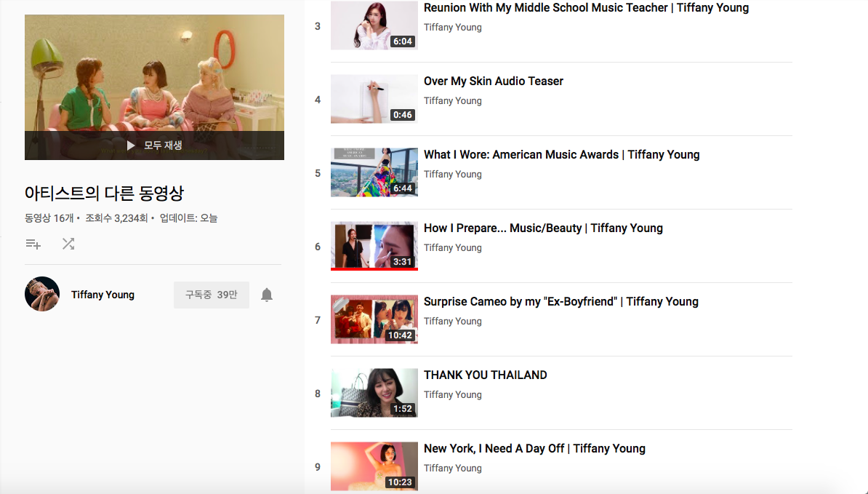Click the 6:04 thumbnail of video 3
The height and width of the screenshot is (494, 868).
374,25
